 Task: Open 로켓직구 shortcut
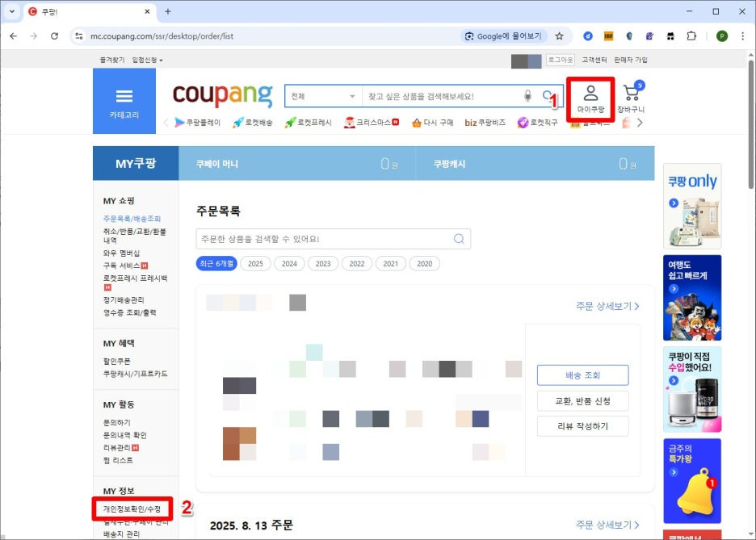pyautogui.click(x=537, y=123)
